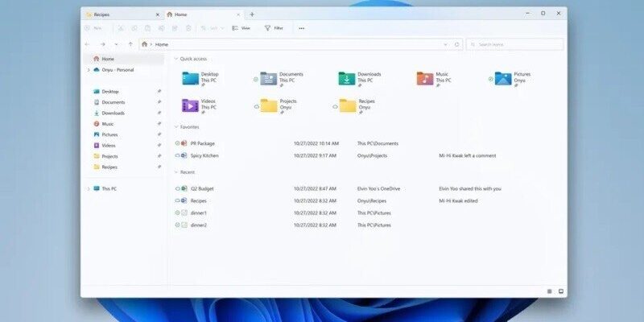The height and width of the screenshot is (322, 644).
Task: Open the New item menu
Action: (x=93, y=28)
